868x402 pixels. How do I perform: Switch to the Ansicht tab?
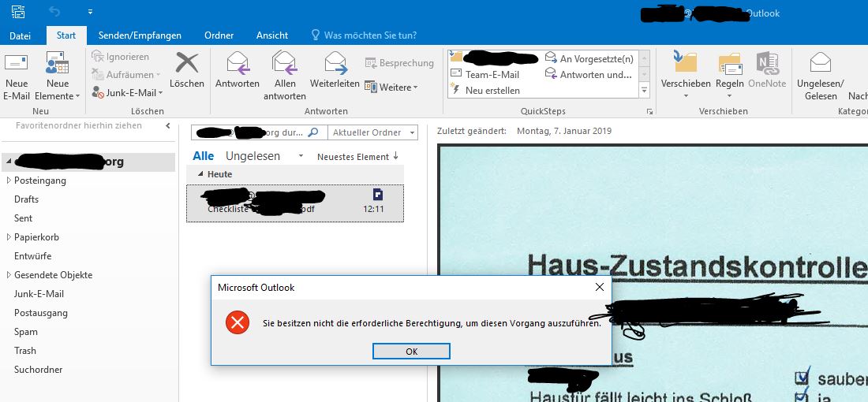tap(271, 35)
